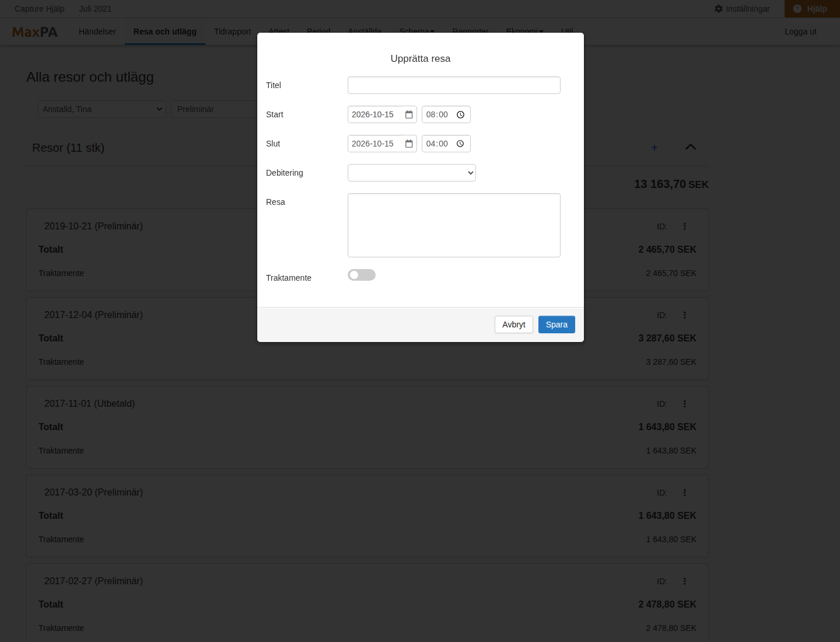Click the Start date field 2026-10-15

382,114
